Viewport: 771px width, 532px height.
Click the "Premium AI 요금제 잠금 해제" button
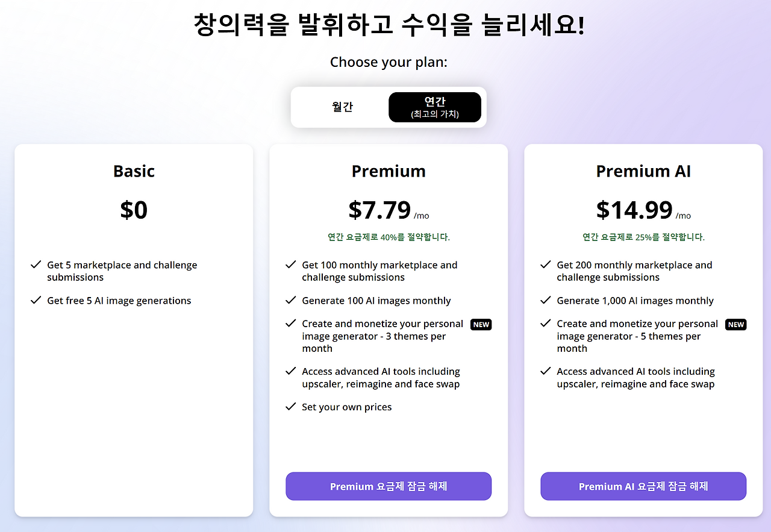643,486
